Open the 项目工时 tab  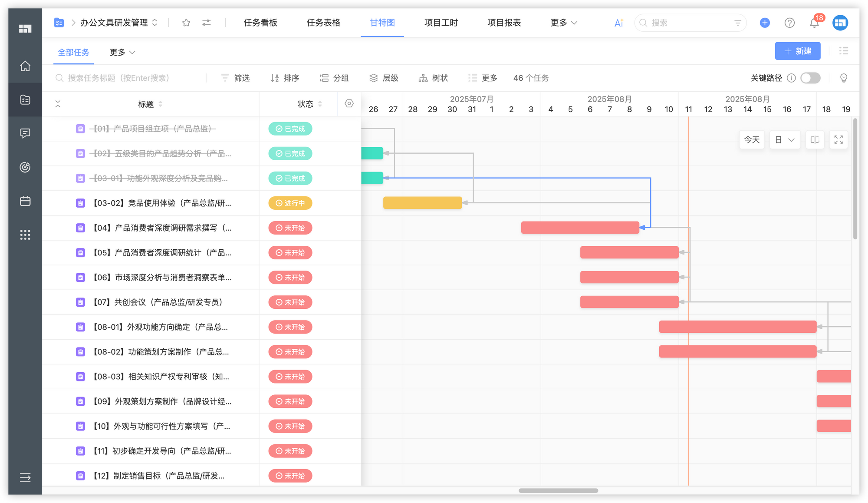click(x=441, y=23)
